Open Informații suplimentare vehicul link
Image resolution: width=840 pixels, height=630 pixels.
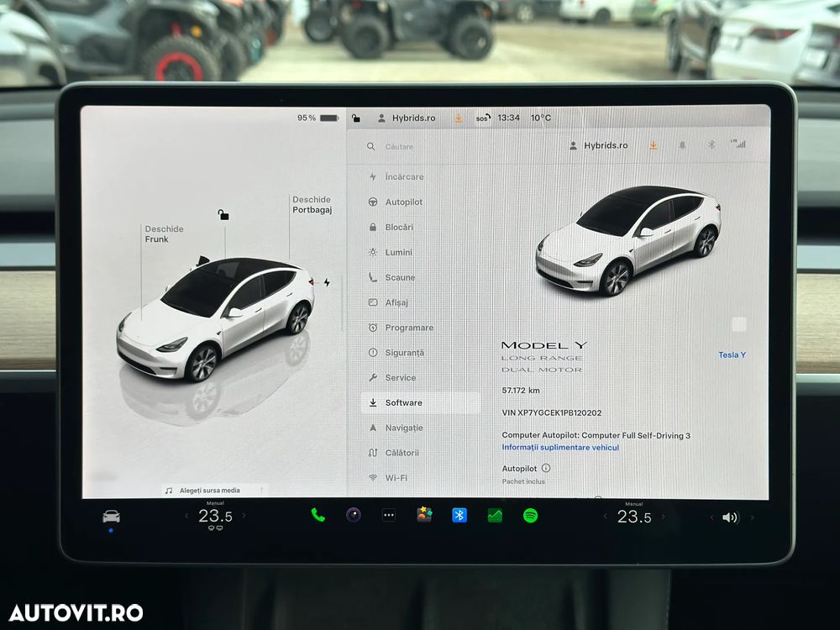560,448
